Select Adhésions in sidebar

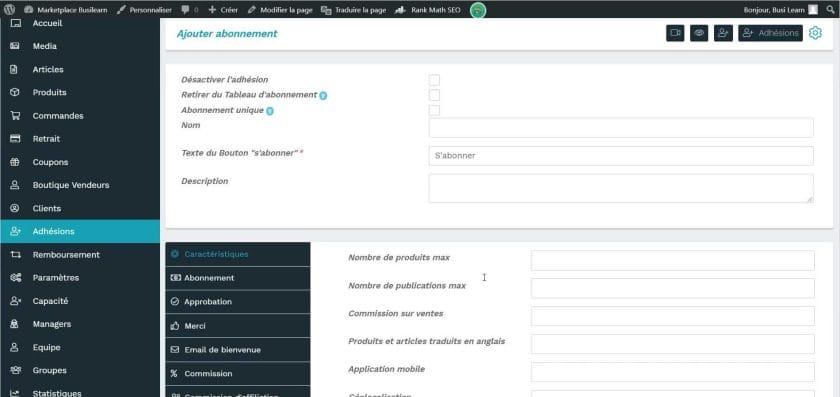[x=80, y=231]
